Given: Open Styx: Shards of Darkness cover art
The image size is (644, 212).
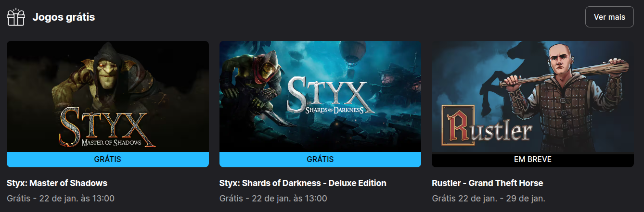Looking at the screenshot, I should point(321,96).
